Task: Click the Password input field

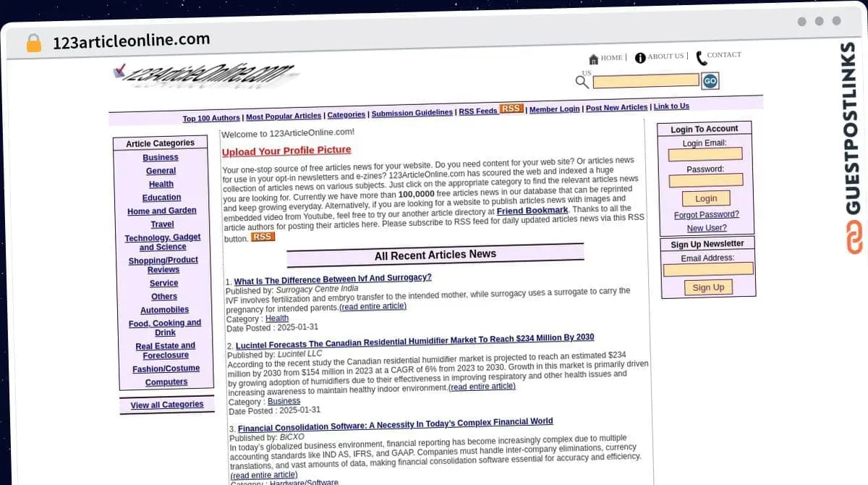Action: coord(705,180)
